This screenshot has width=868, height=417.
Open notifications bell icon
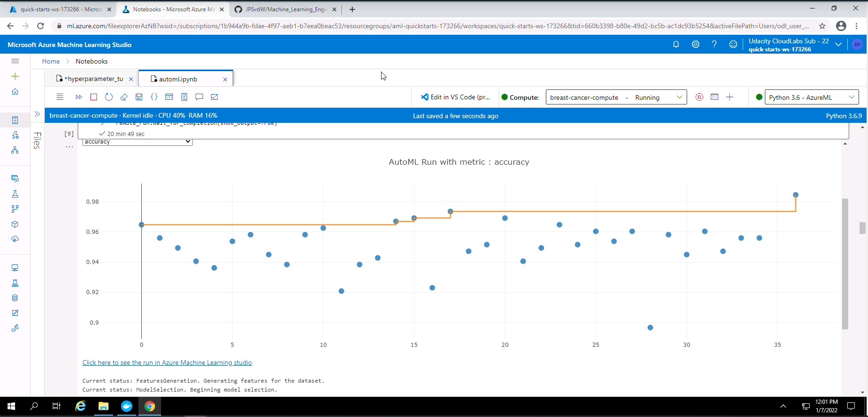[676, 44]
